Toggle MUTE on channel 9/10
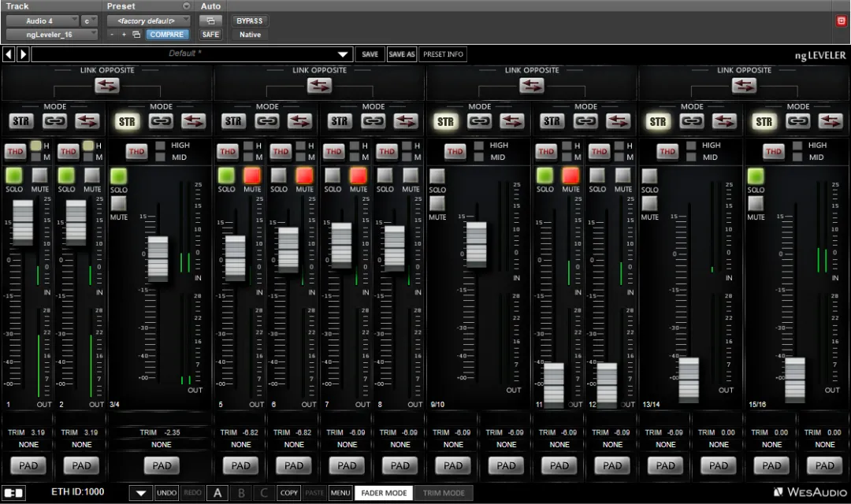The height and width of the screenshot is (504, 851). [437, 203]
